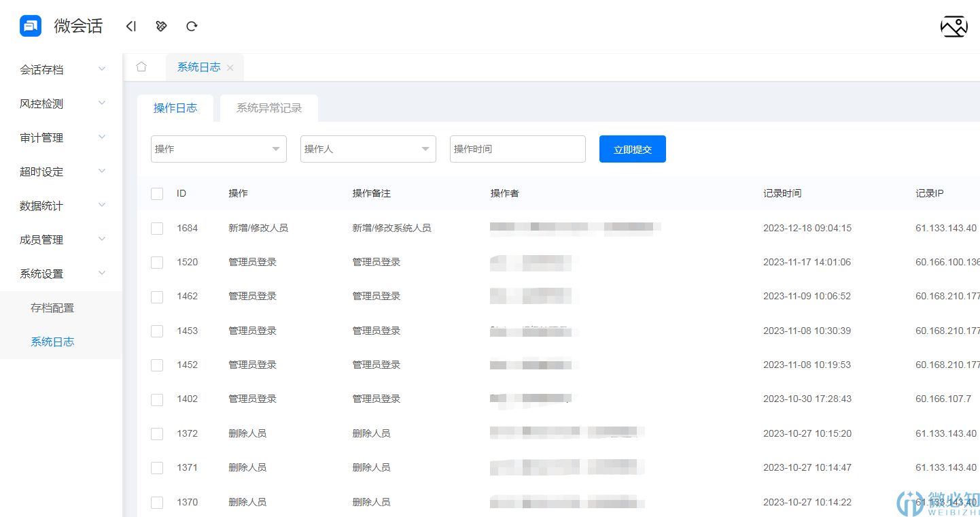
Task: Expand the 数据统计 menu chevron
Action: [x=101, y=205]
